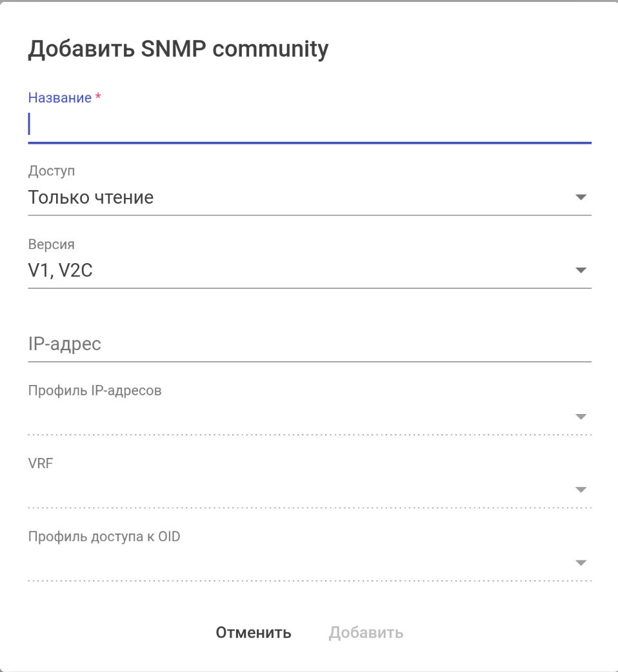Expand the Профиль IP-адресов dropdown arrow
618x672 pixels.
click(x=581, y=417)
